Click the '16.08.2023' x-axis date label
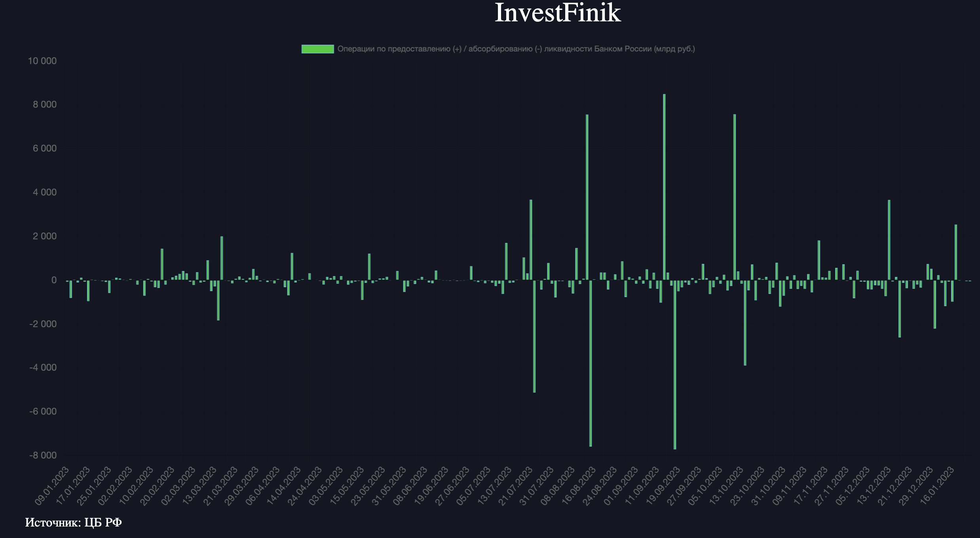Screen dimensions: 980x538 (x=579, y=486)
